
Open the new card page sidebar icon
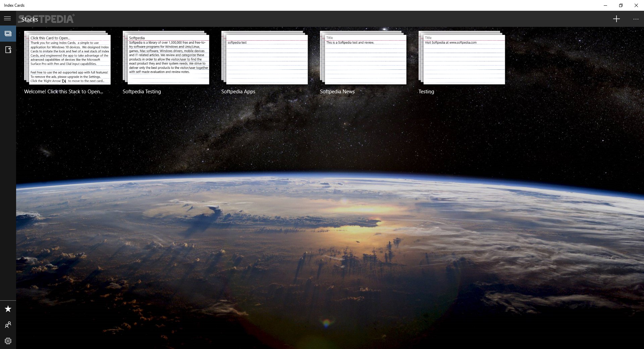pos(8,50)
